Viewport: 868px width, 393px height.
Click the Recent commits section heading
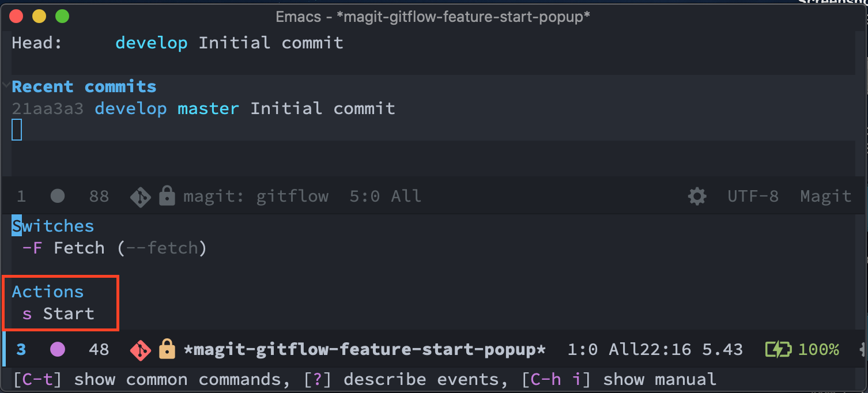tap(84, 86)
